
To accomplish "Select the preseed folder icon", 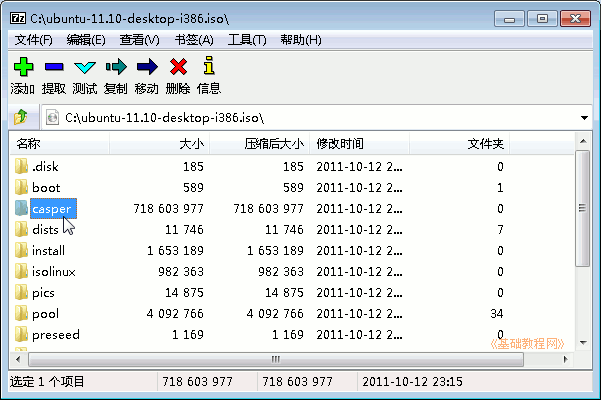I will tap(21, 334).
